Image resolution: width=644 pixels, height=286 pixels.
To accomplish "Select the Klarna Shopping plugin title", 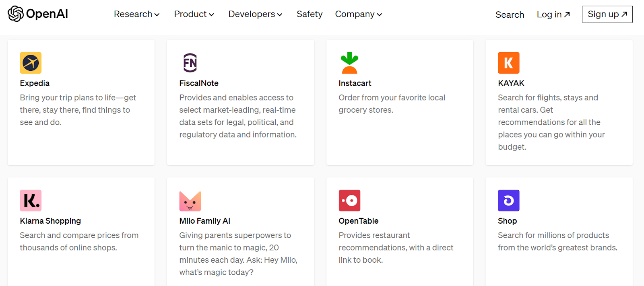I will point(50,221).
